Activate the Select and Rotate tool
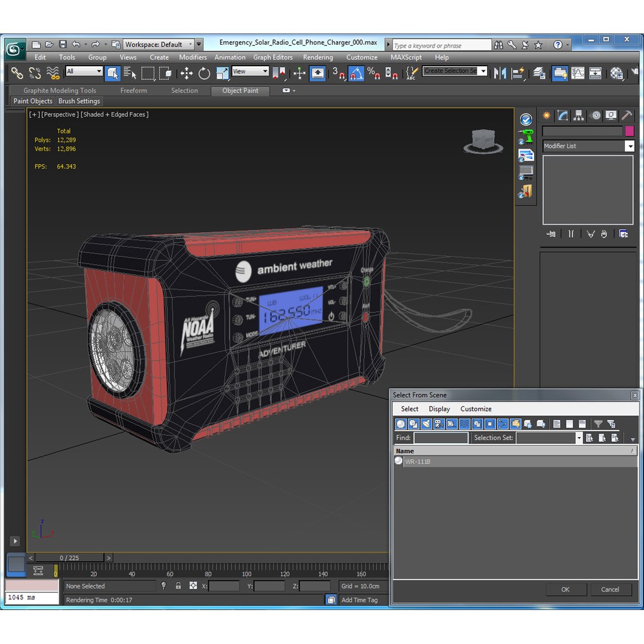The image size is (644, 644). coord(204,73)
